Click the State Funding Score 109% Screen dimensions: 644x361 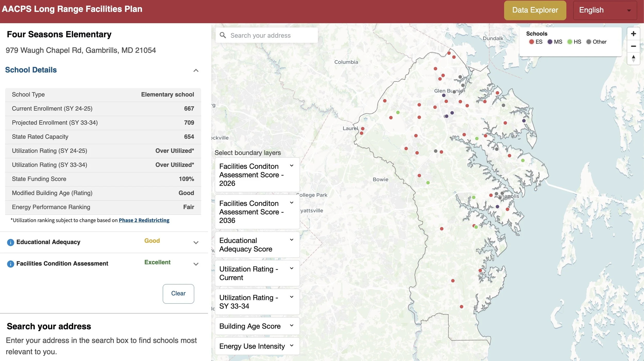click(186, 179)
